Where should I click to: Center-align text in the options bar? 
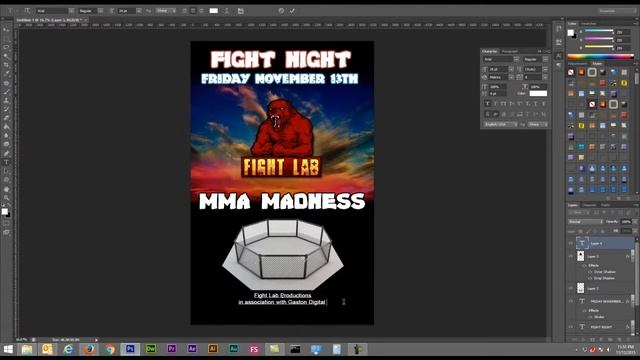coord(193,11)
